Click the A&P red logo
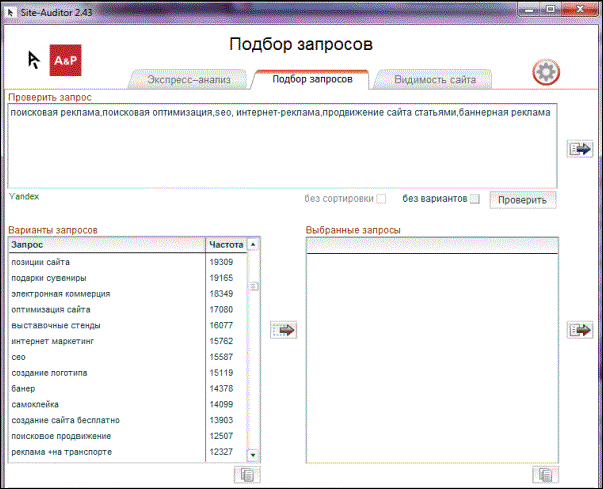 [x=66, y=62]
